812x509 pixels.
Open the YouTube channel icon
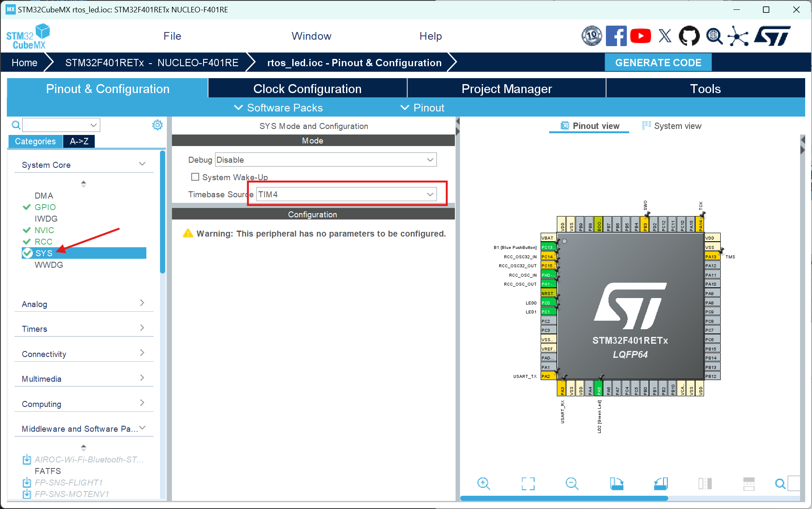tap(640, 36)
